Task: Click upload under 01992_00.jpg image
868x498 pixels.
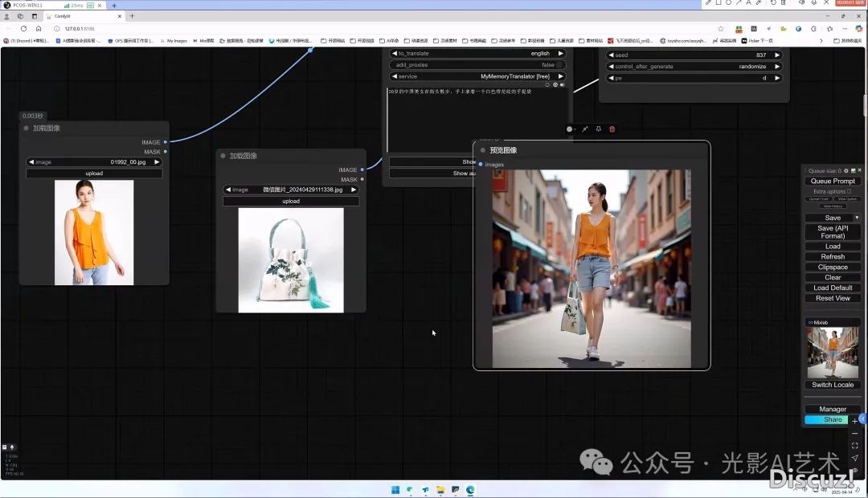Action: (x=94, y=173)
